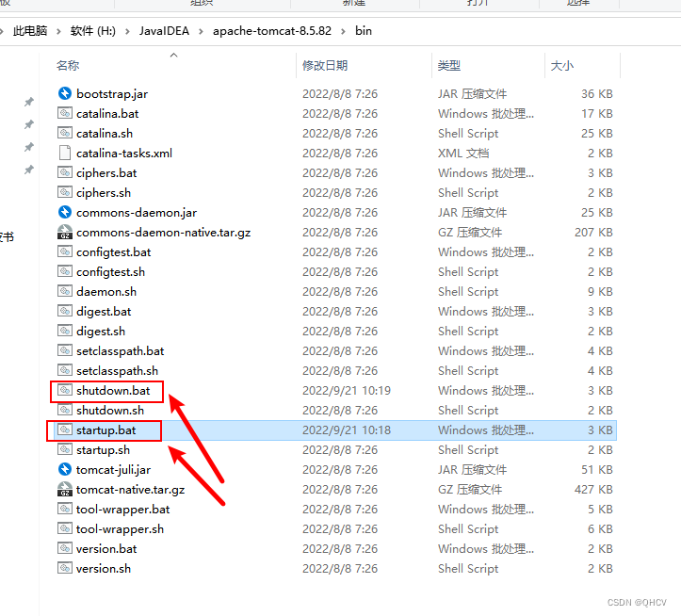This screenshot has width=681, height=616.
Task: Click the bootstrap.jar file icon
Action: (x=65, y=93)
